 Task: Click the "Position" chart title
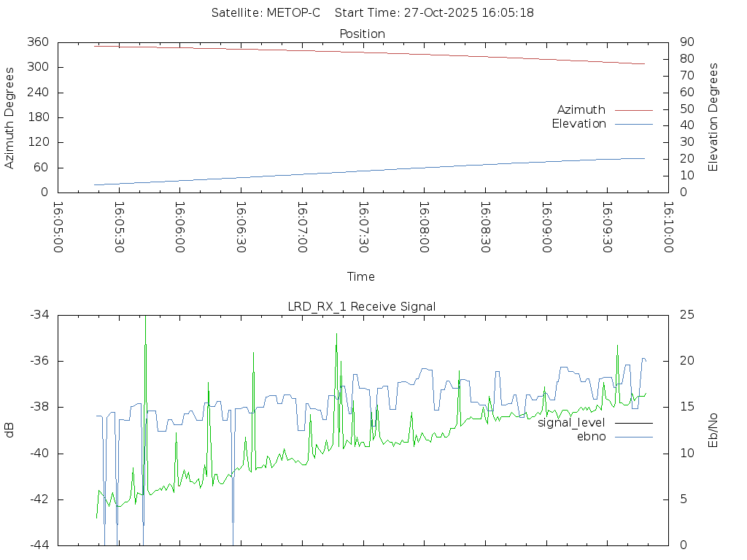pyautogui.click(x=363, y=34)
